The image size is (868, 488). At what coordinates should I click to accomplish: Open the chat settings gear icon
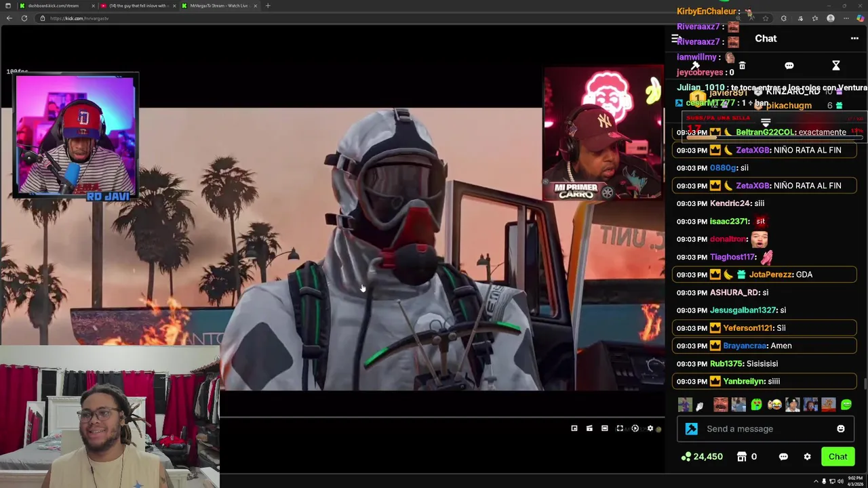(807, 457)
